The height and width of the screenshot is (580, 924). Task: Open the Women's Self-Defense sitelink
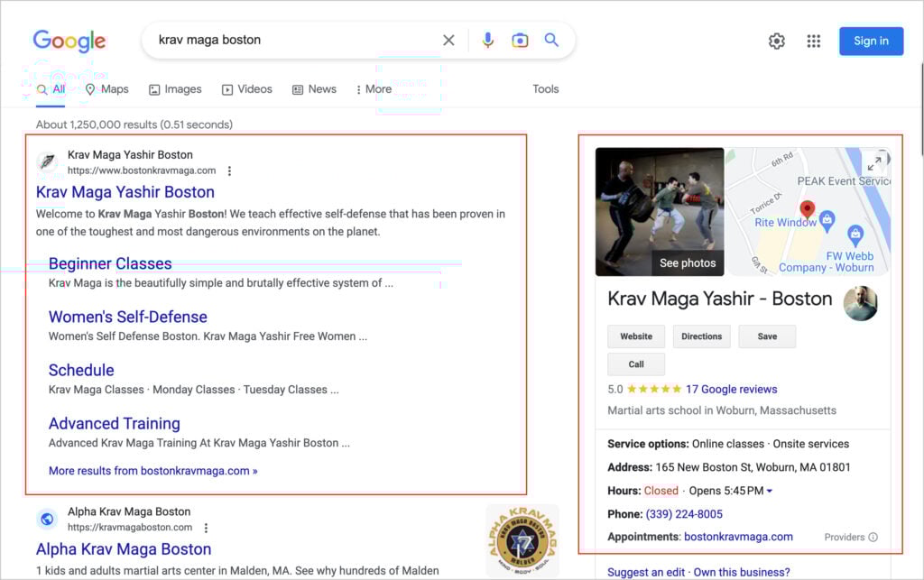pos(128,317)
